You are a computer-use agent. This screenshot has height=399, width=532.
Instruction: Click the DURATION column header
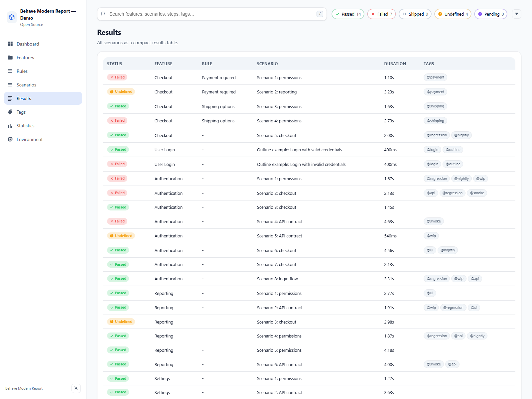[x=395, y=64]
